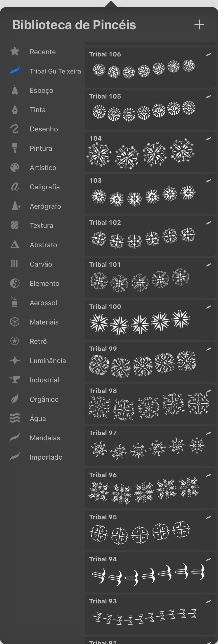Select the Aerossol spray can icon

[x=15, y=302]
